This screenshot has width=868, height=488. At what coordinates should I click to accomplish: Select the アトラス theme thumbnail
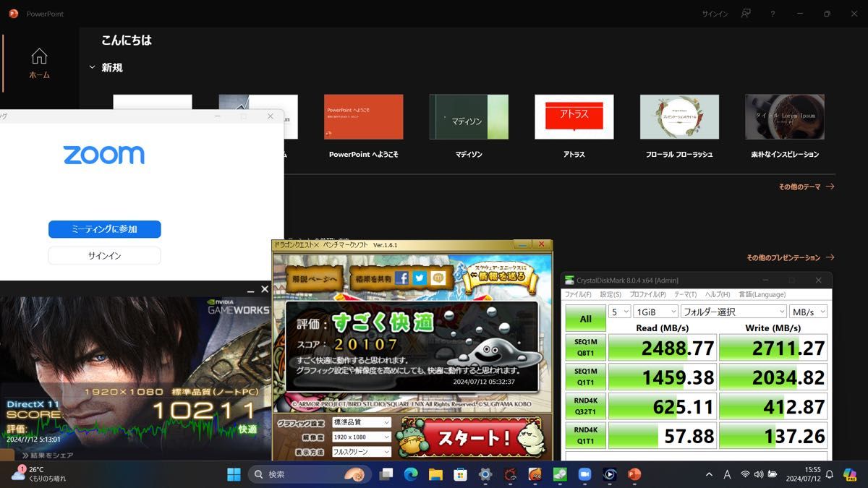(x=574, y=117)
